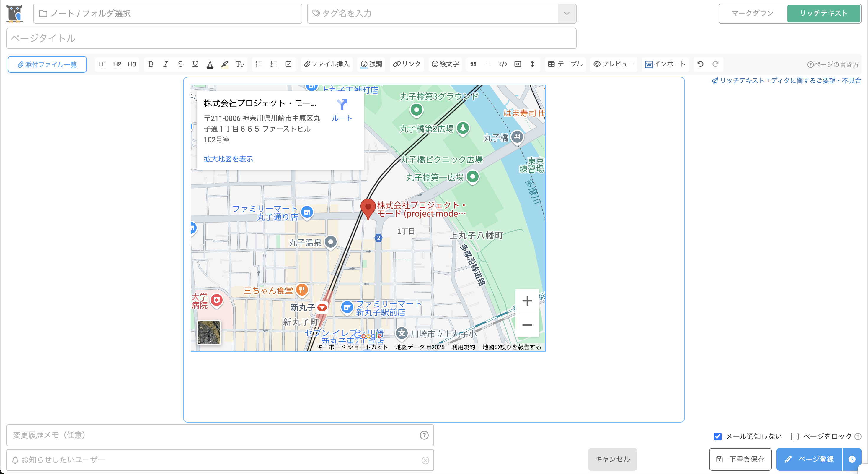This screenshot has width=868, height=474.
Task: Apply H3 heading format
Action: click(132, 64)
